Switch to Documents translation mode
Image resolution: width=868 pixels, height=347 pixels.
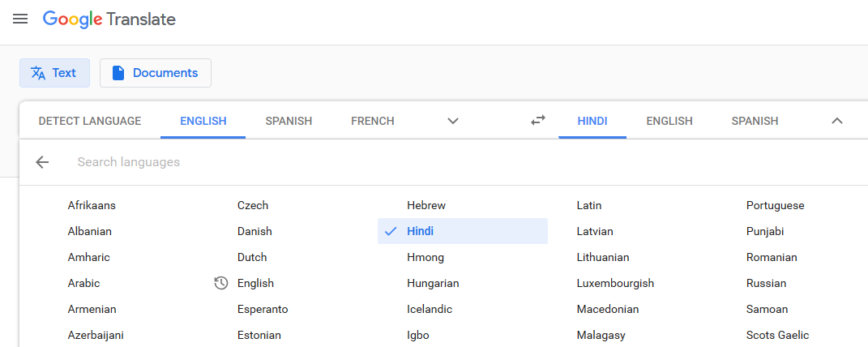coord(156,73)
